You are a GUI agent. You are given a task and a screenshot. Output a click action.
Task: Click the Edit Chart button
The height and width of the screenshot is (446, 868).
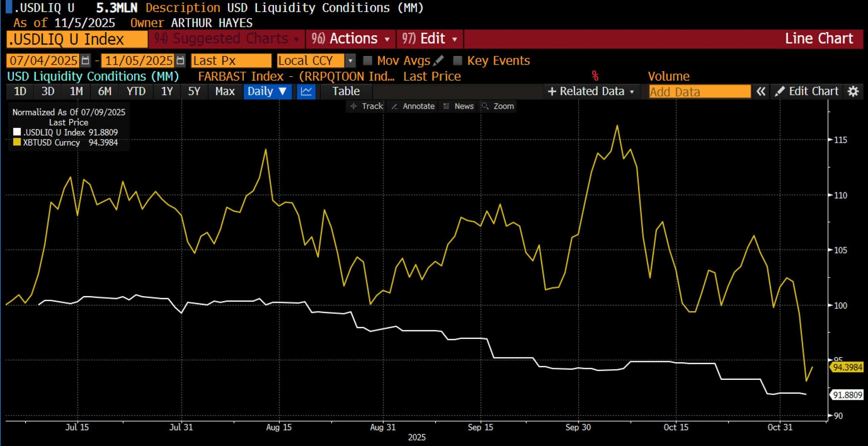pos(807,92)
